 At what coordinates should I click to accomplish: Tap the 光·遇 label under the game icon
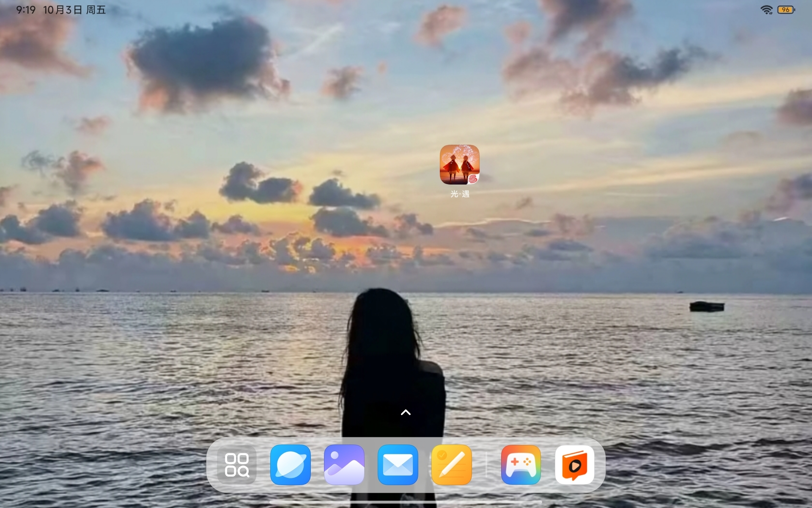[x=460, y=194]
